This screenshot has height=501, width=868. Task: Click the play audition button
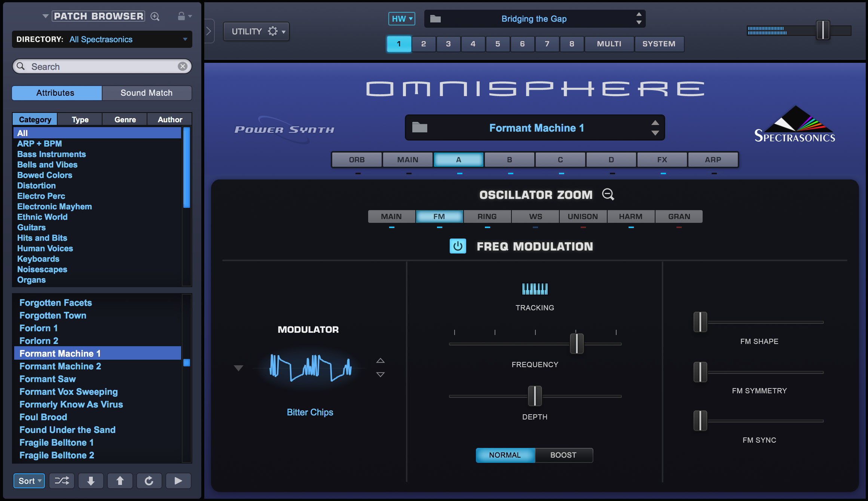click(178, 481)
